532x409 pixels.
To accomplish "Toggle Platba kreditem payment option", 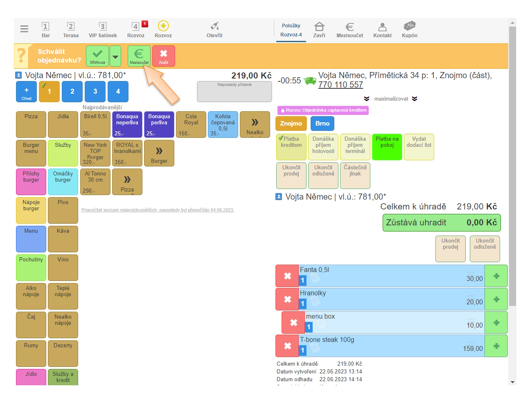I will coord(291,147).
